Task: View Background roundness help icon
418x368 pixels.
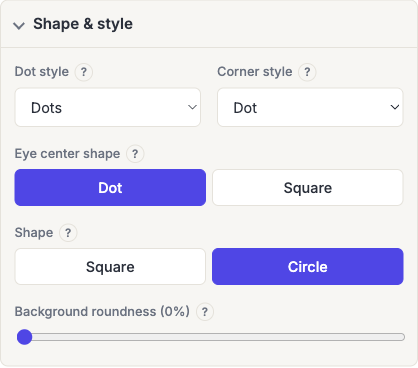Action: click(x=205, y=312)
